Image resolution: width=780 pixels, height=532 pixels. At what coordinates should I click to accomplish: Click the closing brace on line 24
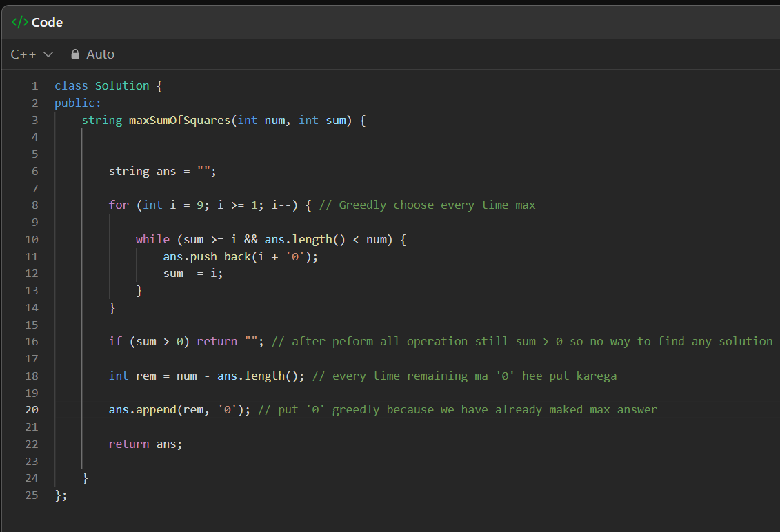[85, 478]
